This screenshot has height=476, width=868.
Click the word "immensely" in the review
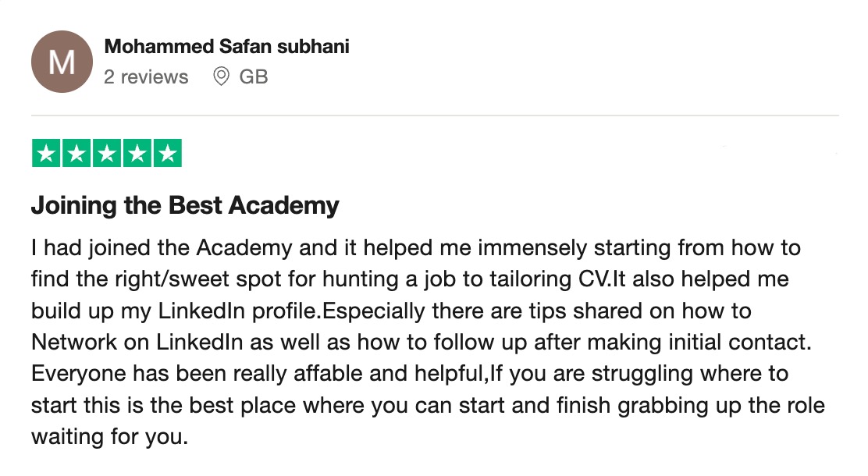[532, 248]
